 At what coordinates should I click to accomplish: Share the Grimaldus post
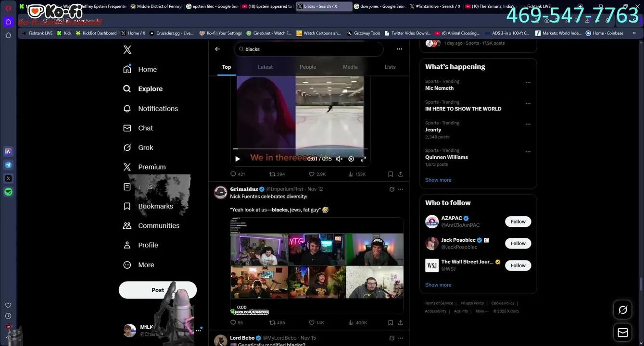pyautogui.click(x=400, y=323)
